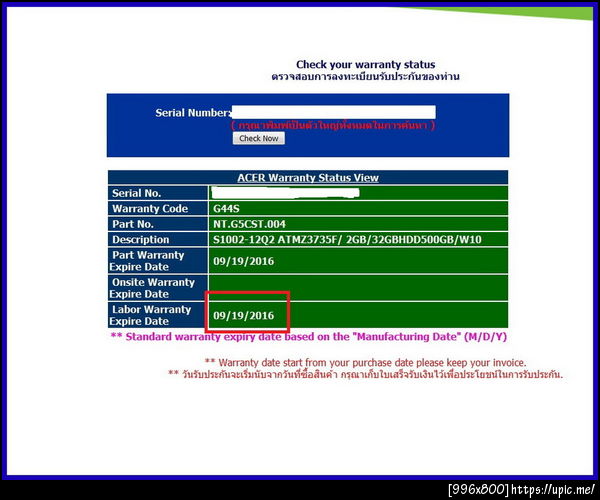Click the 'Onsite Warranty Expire Date' label
This screenshot has height=500, width=600.
click(x=152, y=288)
